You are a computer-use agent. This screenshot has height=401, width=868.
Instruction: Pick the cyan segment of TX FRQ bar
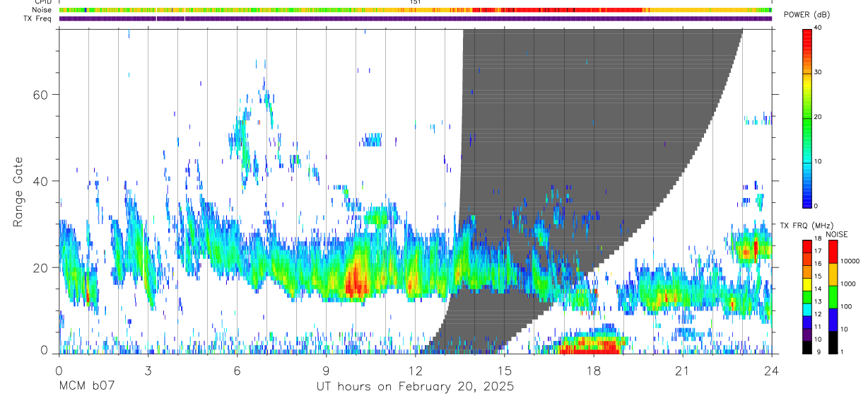click(807, 310)
